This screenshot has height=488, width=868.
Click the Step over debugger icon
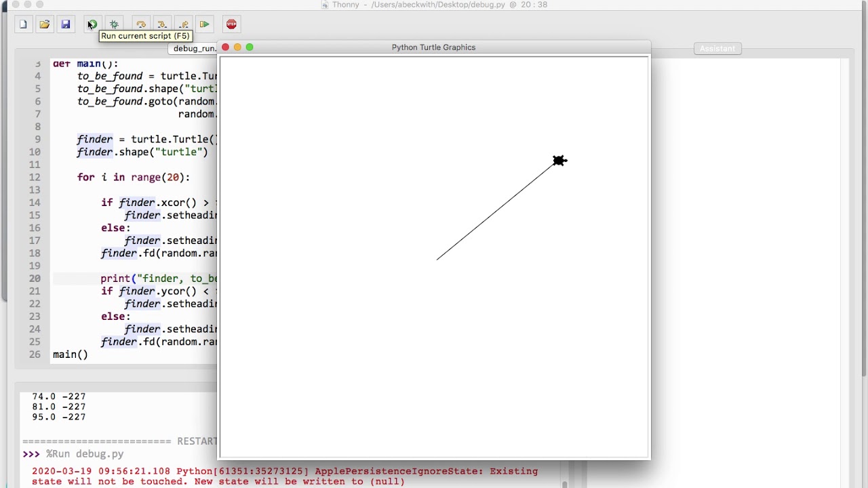(141, 24)
